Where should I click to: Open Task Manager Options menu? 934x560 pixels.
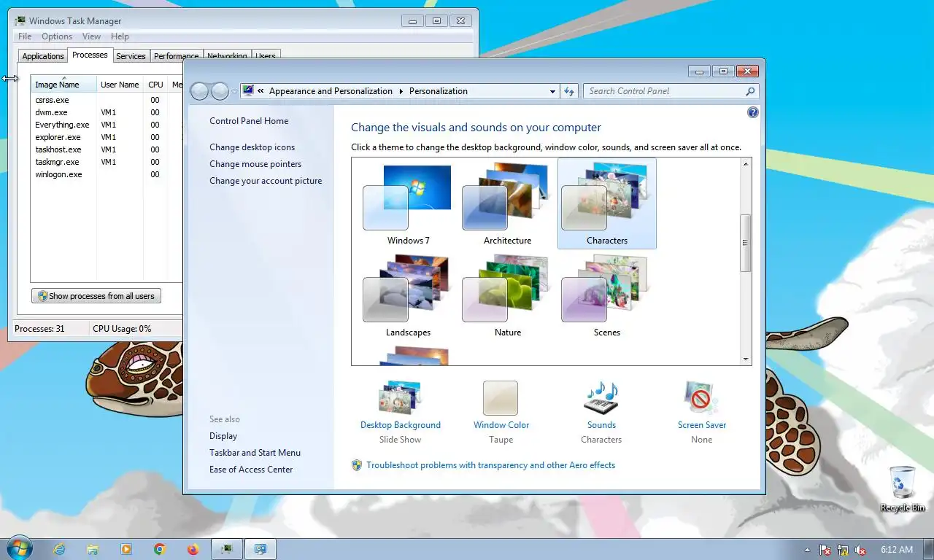(57, 36)
